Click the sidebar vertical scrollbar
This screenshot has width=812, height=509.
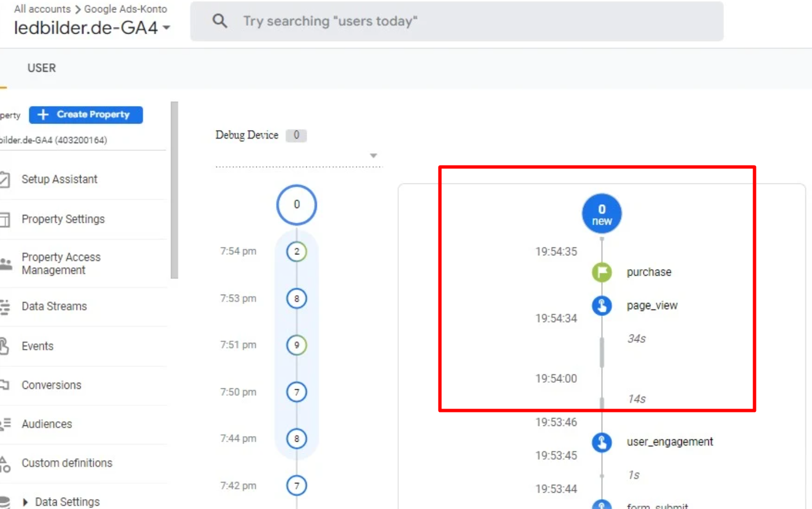(174, 190)
